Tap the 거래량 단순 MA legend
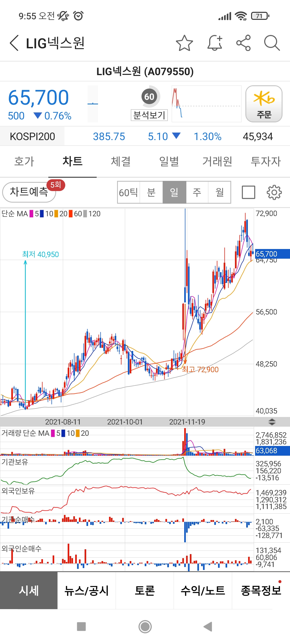Viewport: 290px width, 644px height. [45, 433]
